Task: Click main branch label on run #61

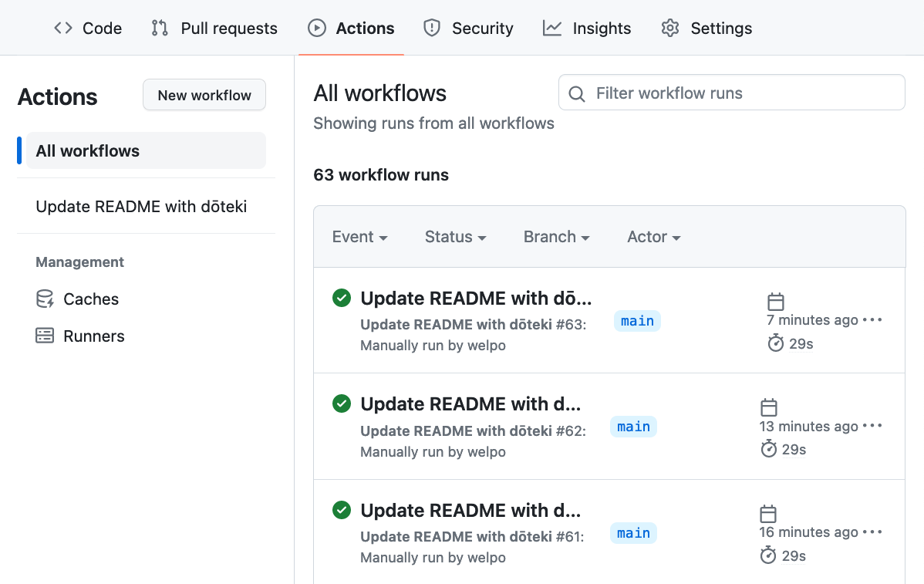Action: pyautogui.click(x=633, y=533)
